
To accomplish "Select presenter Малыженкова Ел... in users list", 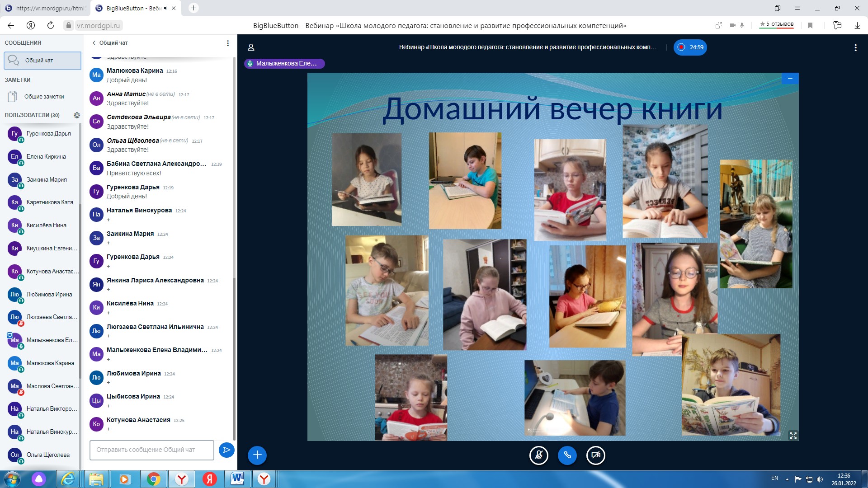I will (x=42, y=340).
